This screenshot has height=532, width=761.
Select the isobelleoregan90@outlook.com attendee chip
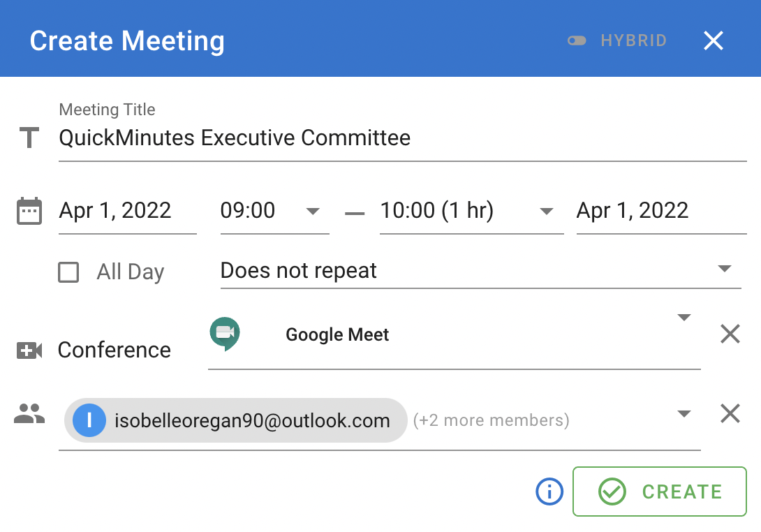235,420
